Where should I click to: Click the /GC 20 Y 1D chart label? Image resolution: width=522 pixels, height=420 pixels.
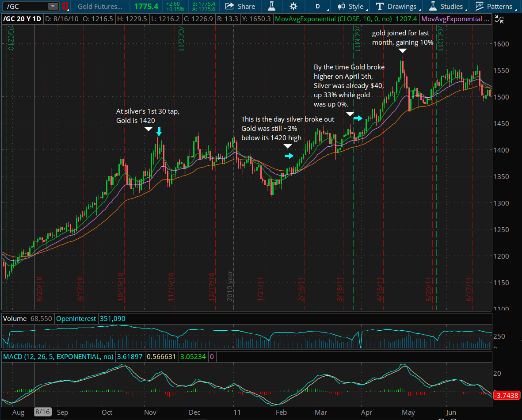(22, 19)
